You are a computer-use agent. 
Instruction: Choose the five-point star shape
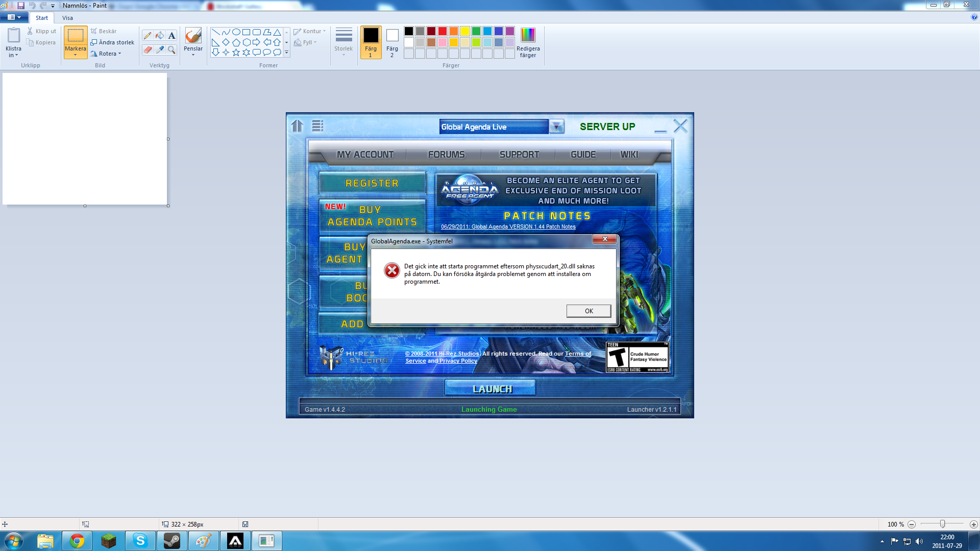click(x=236, y=52)
